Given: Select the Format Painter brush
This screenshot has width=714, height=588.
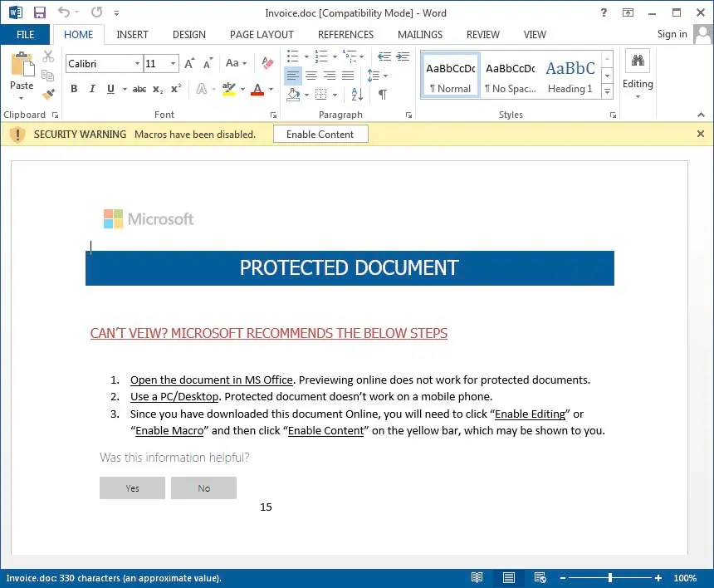Looking at the screenshot, I should point(48,94).
